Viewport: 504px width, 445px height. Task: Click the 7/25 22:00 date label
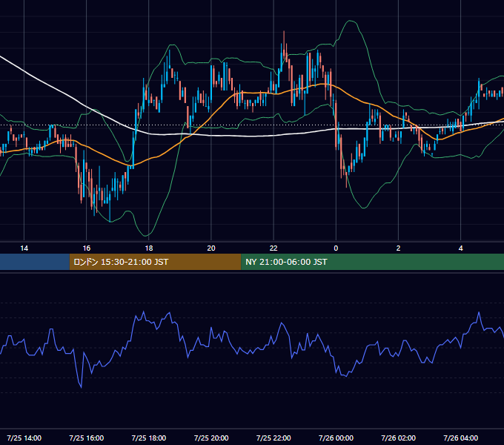click(273, 438)
